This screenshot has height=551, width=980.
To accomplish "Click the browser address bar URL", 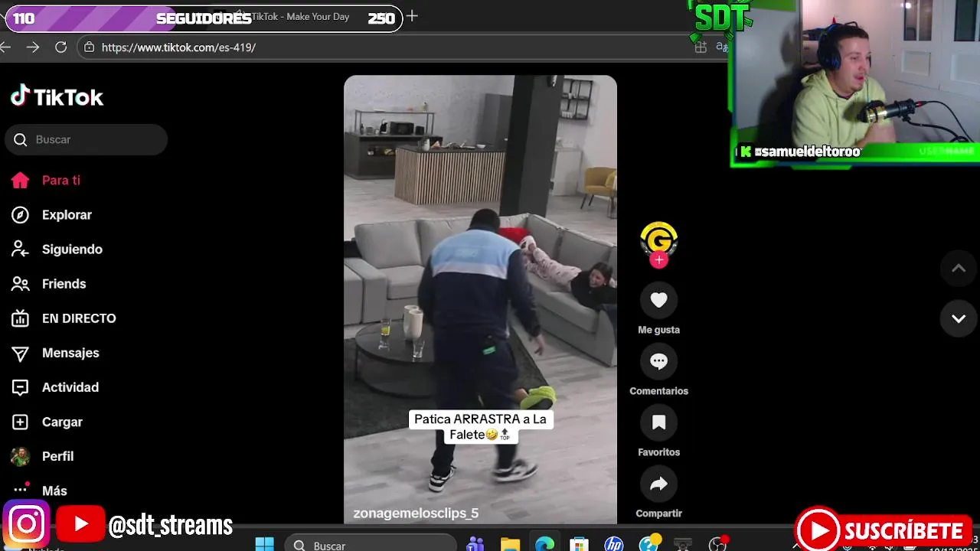I will (178, 47).
